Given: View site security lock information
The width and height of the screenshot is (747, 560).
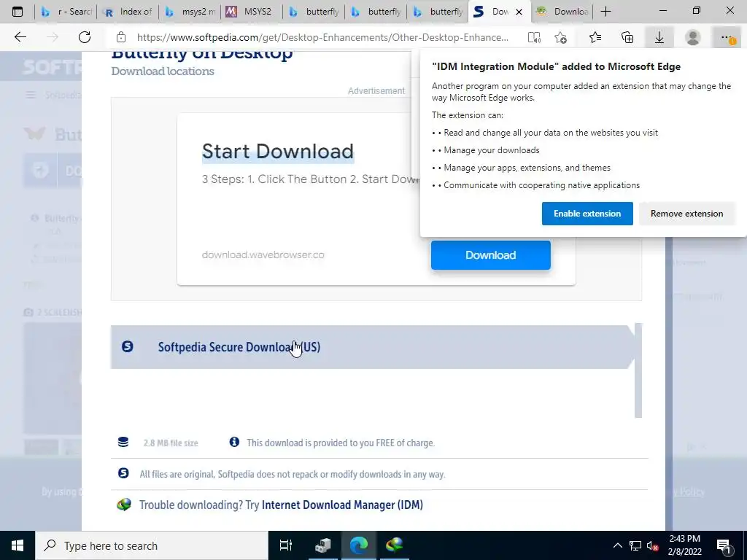Looking at the screenshot, I should [121, 37].
